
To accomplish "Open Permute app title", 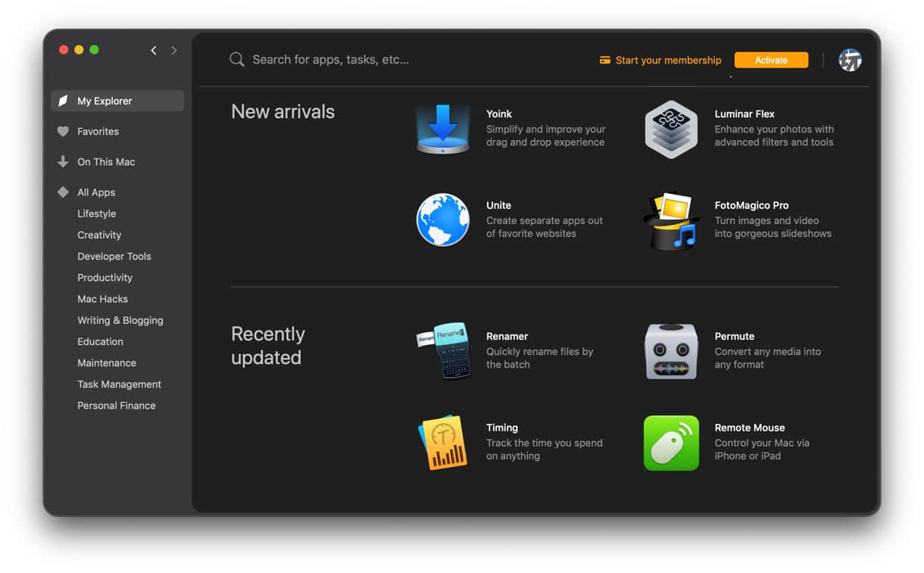I will pos(735,336).
